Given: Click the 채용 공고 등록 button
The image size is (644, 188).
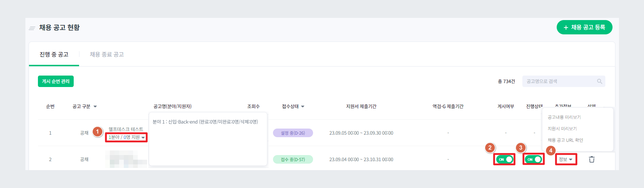Looking at the screenshot, I should tap(584, 27).
